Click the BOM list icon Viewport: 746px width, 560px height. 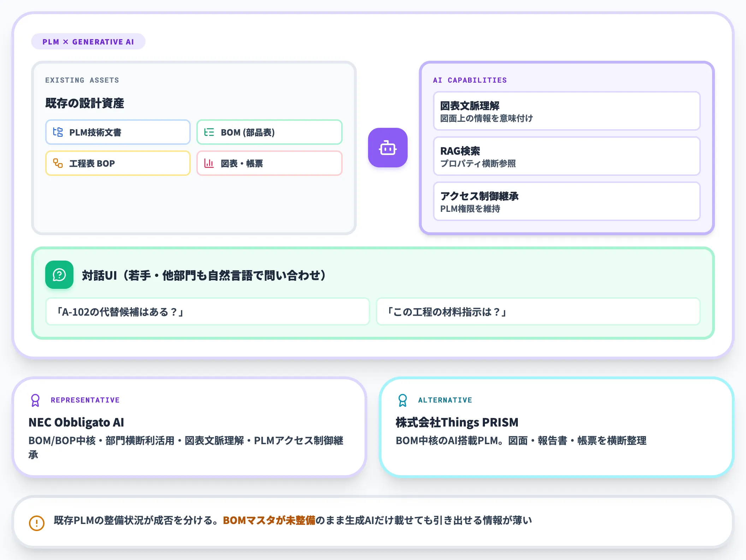(209, 132)
